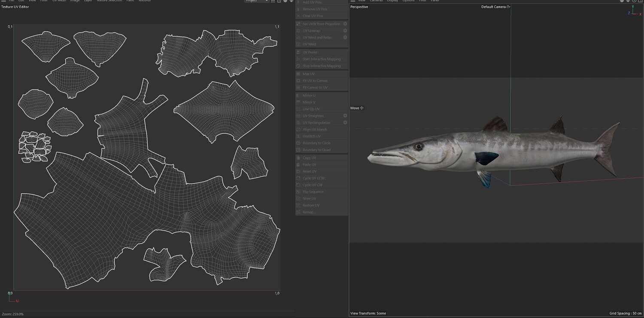The width and height of the screenshot is (644, 318).
Task: Click the Grid Spacing : 50 cm readout
Action: coord(626,313)
